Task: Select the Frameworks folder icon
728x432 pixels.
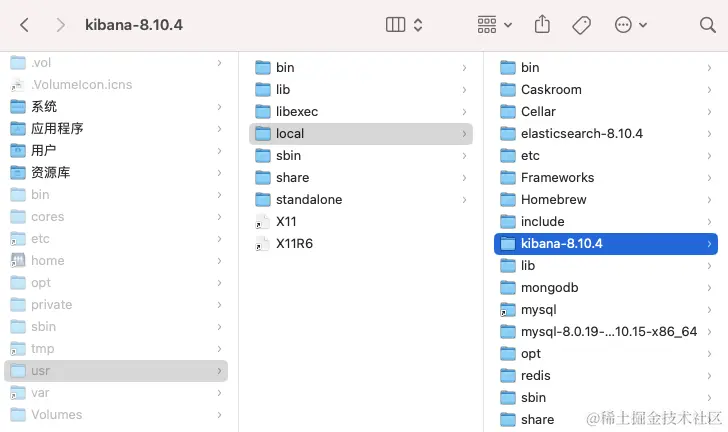Action: [x=508, y=178]
